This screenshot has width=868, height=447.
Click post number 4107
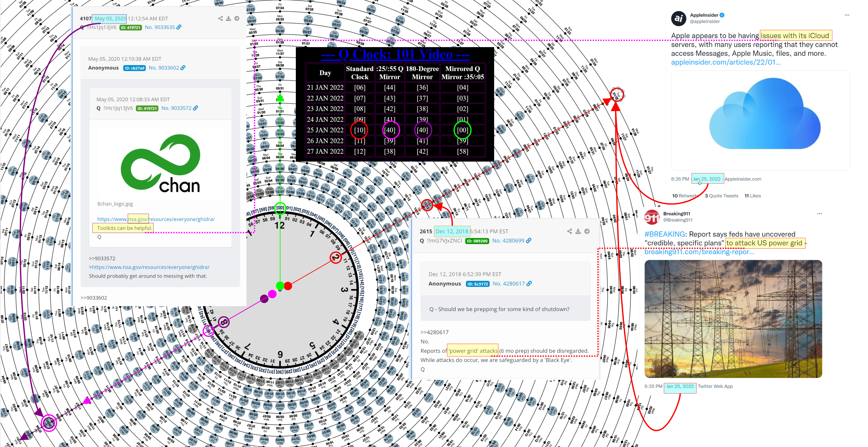tap(86, 19)
